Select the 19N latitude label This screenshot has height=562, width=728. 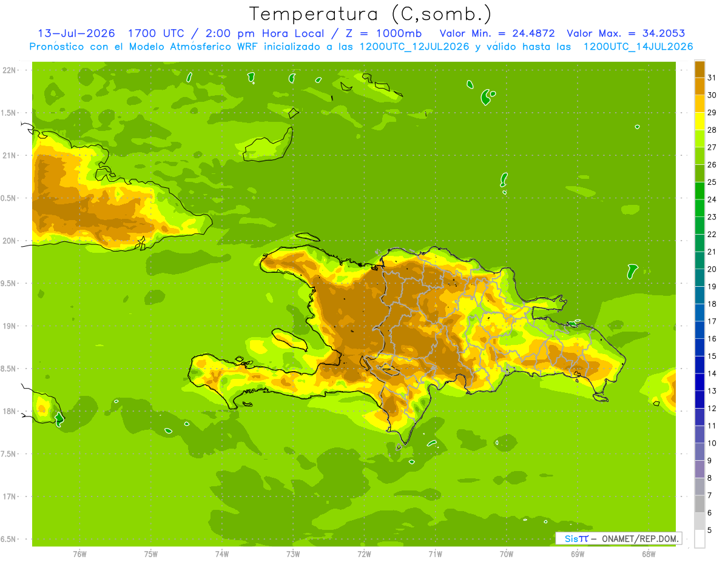(9, 326)
